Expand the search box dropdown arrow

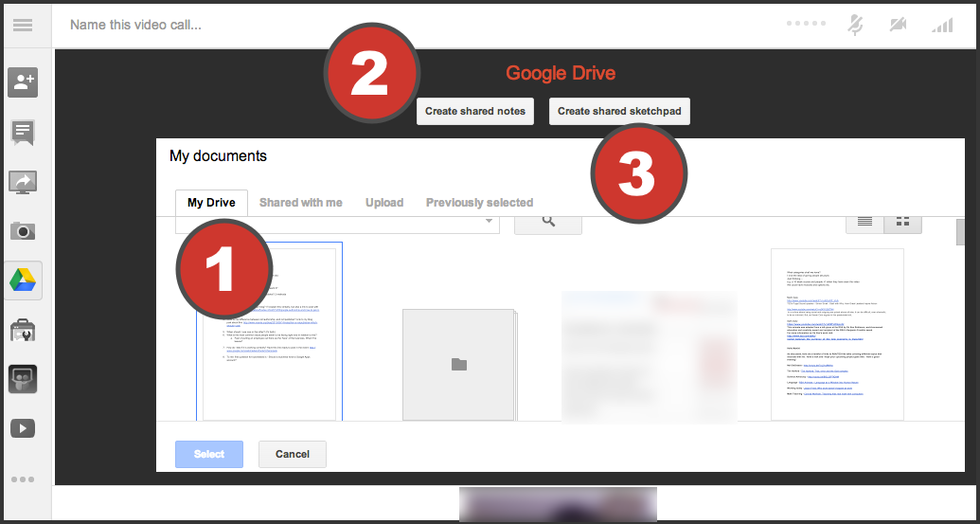tap(489, 221)
